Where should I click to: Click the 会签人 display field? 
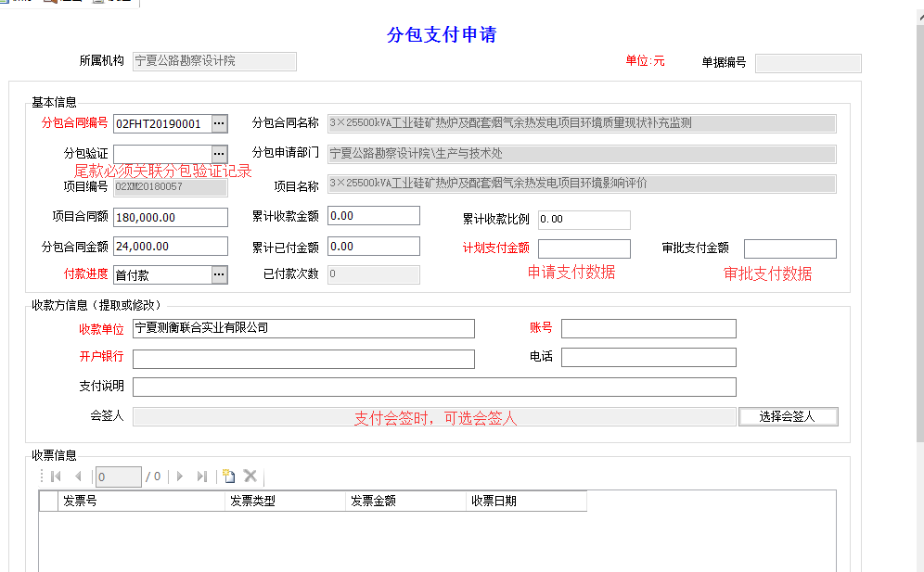434,416
